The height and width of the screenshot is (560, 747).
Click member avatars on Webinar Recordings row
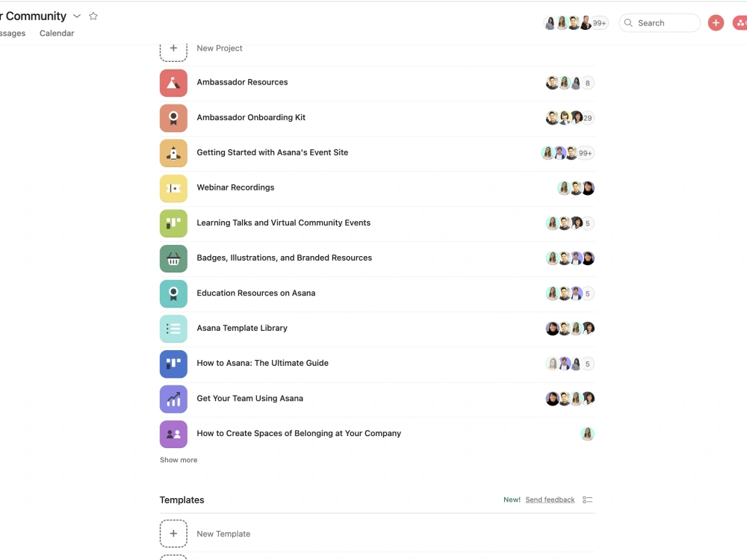pyautogui.click(x=576, y=188)
